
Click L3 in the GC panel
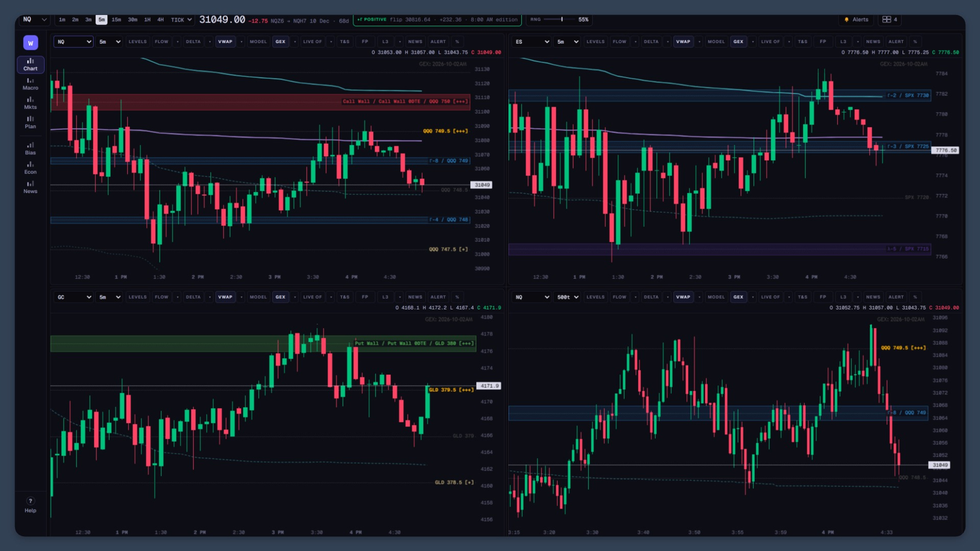coord(385,297)
